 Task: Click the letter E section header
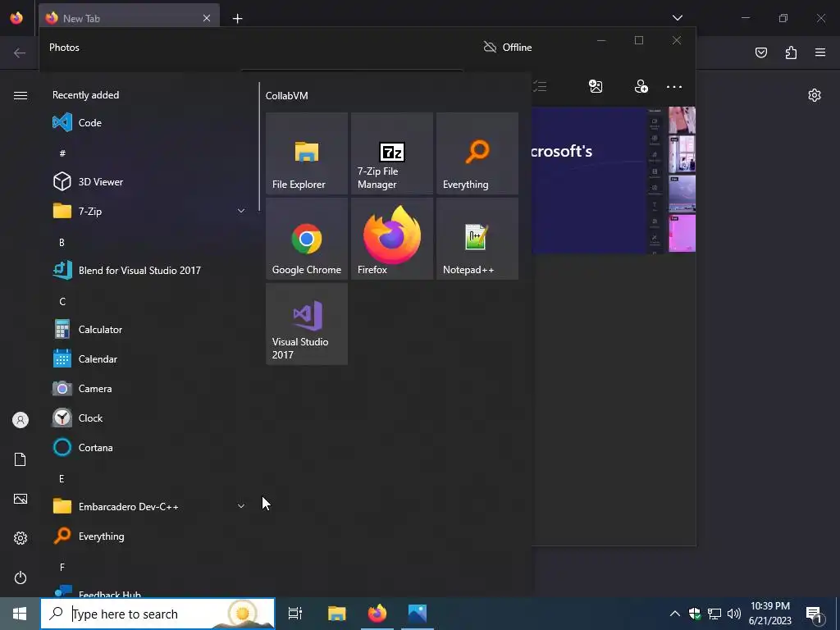(62, 478)
